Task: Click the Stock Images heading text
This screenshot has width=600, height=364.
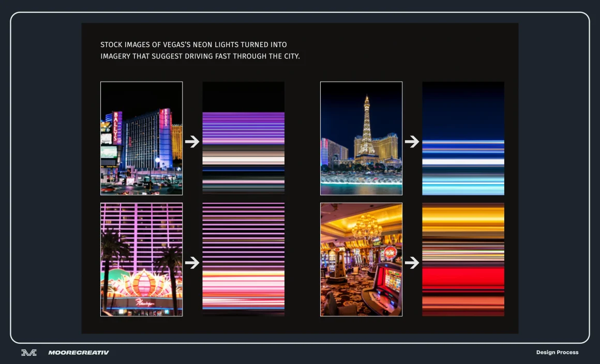Action: click(200, 50)
